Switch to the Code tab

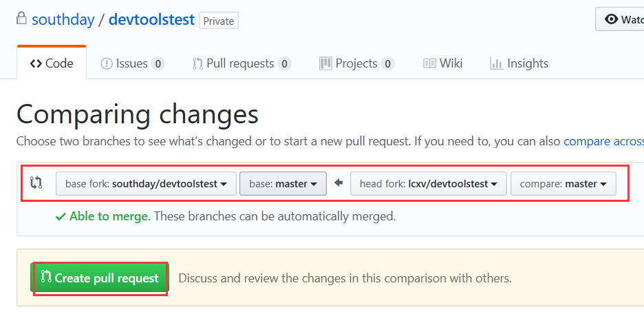pos(52,63)
